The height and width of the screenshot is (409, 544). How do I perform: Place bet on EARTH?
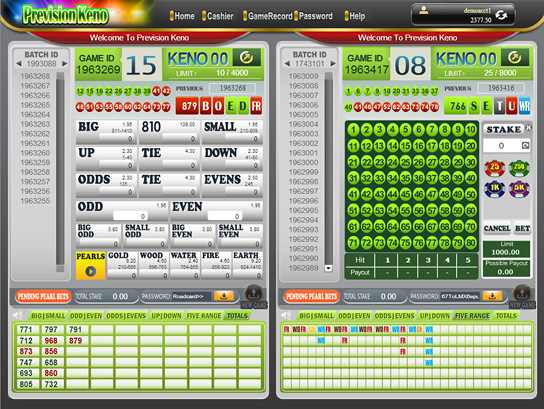point(247,265)
